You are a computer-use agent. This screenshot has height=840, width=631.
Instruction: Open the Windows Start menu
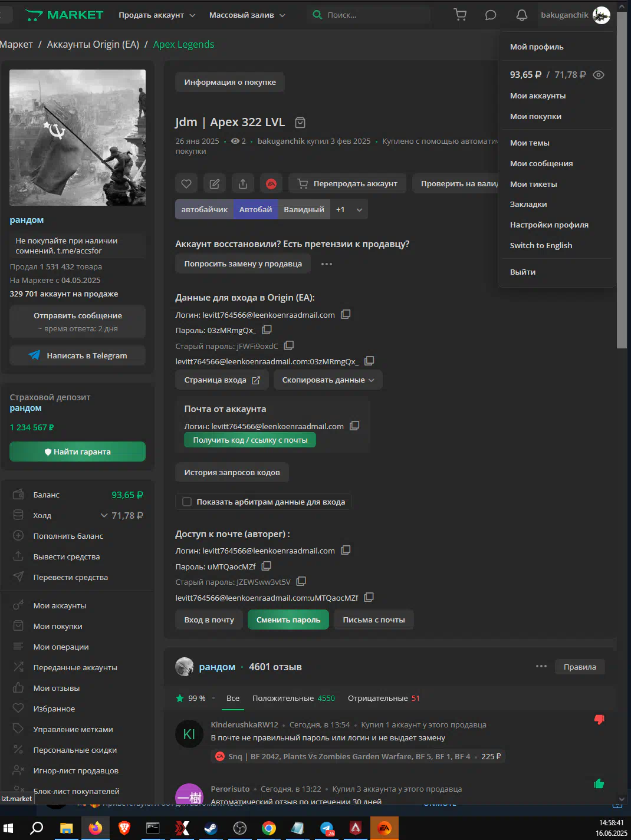click(8, 828)
